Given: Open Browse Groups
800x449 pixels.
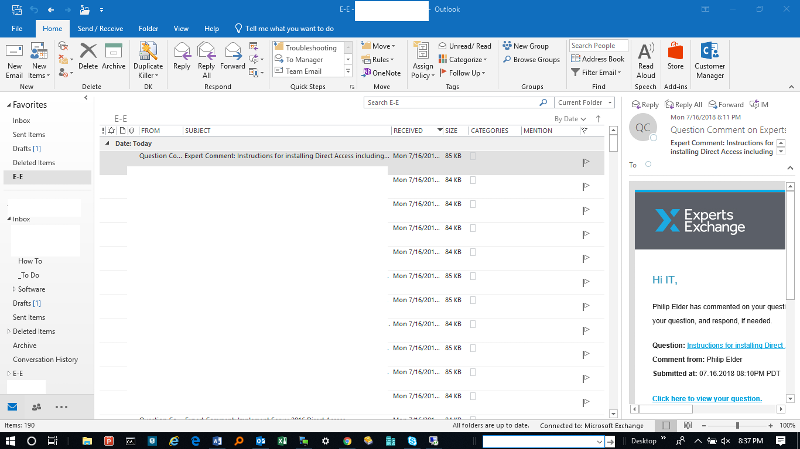Looking at the screenshot, I should click(x=531, y=59).
